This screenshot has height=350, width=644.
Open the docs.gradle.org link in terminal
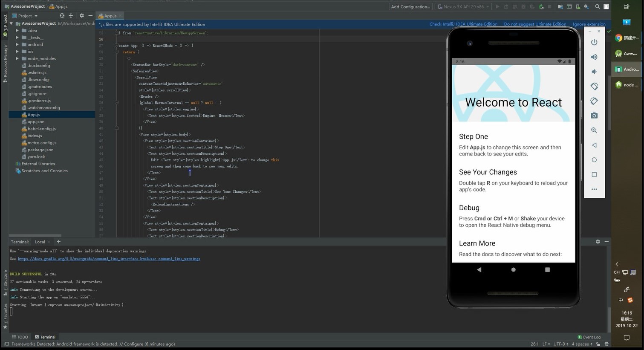click(109, 259)
